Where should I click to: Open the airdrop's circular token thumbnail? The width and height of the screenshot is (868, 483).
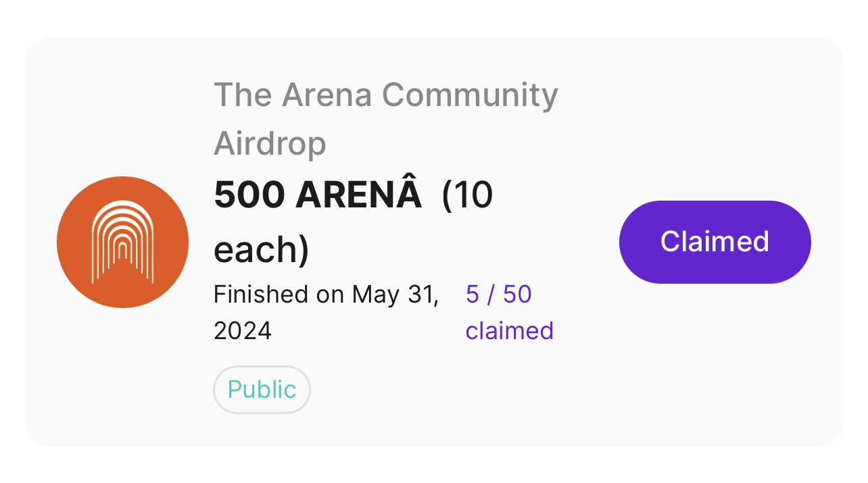(122, 242)
